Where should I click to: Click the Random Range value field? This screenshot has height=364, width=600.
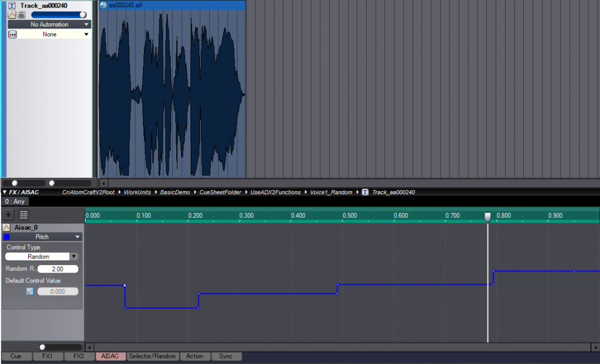pos(58,269)
